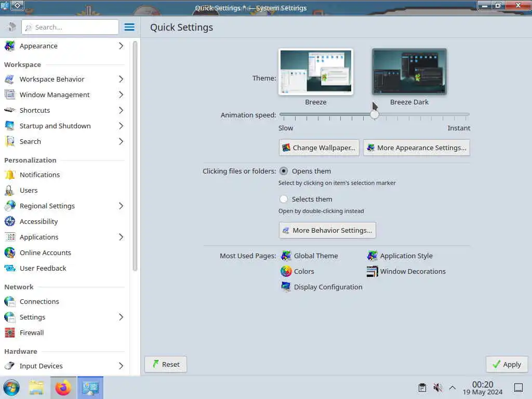Click the Users icon
Viewport: 532px width, 399px height.
[x=10, y=190]
